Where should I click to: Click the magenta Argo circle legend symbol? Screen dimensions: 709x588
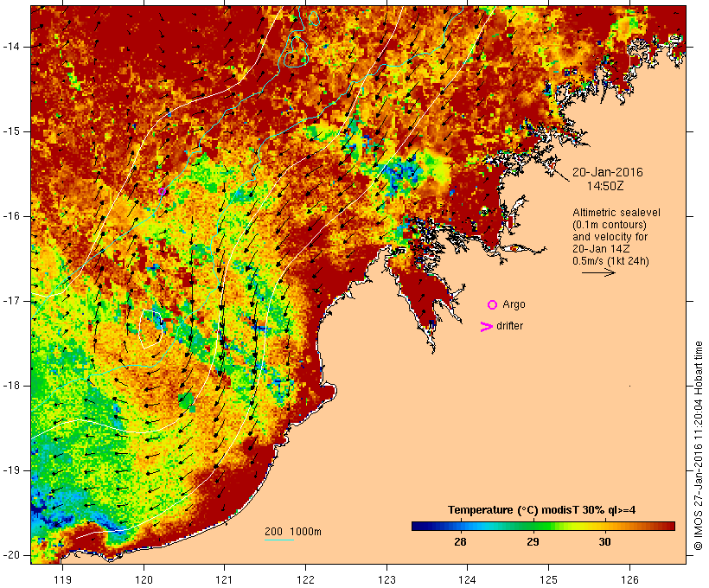[493, 305]
